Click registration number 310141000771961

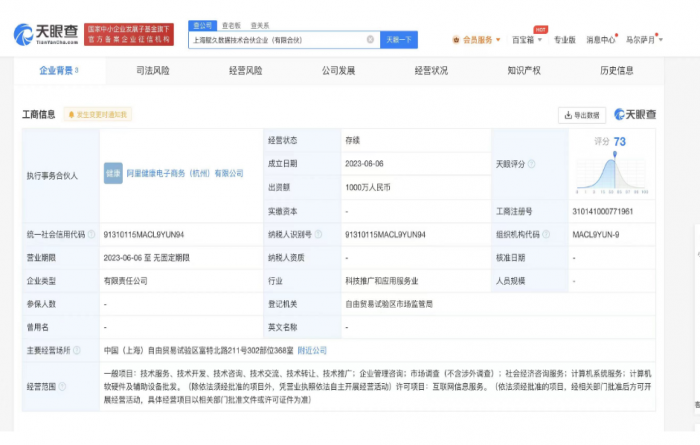(603, 211)
